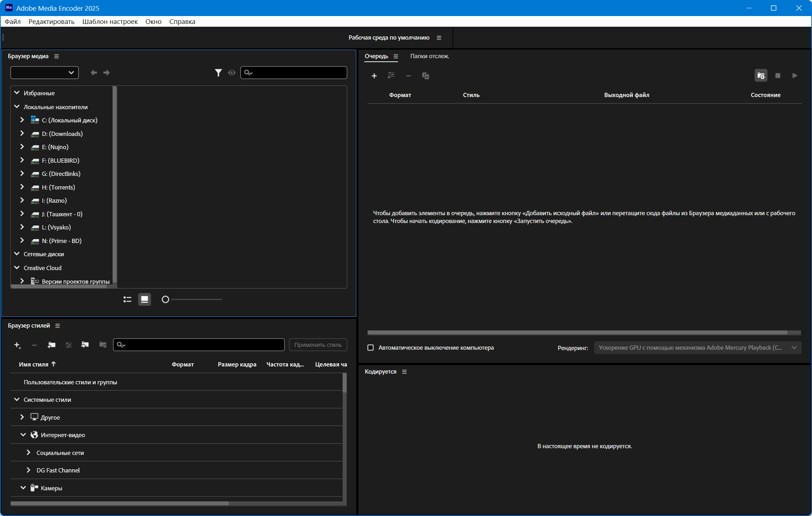The image size is (812, 516).
Task: Click the import presets icon in Preset Browser
Action: 85,345
